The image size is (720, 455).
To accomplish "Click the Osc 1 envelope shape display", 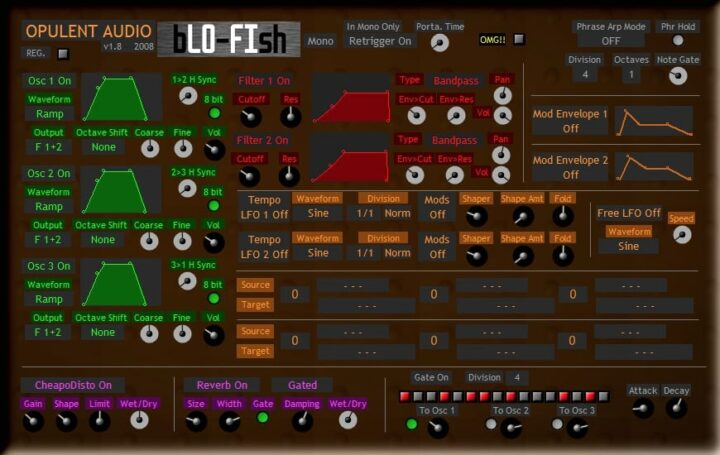I will pos(121,96).
